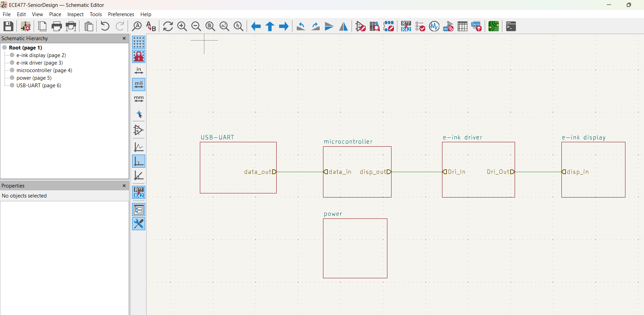Switch units to millimeters

tap(139, 99)
